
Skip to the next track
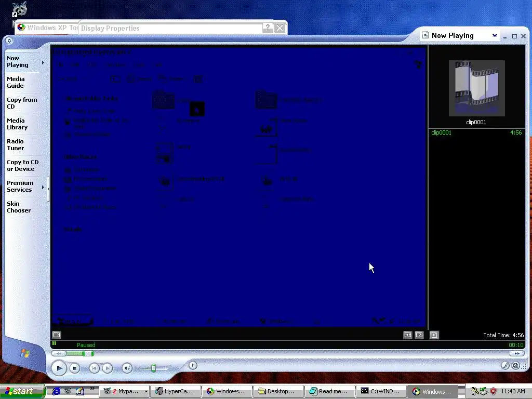click(x=107, y=368)
